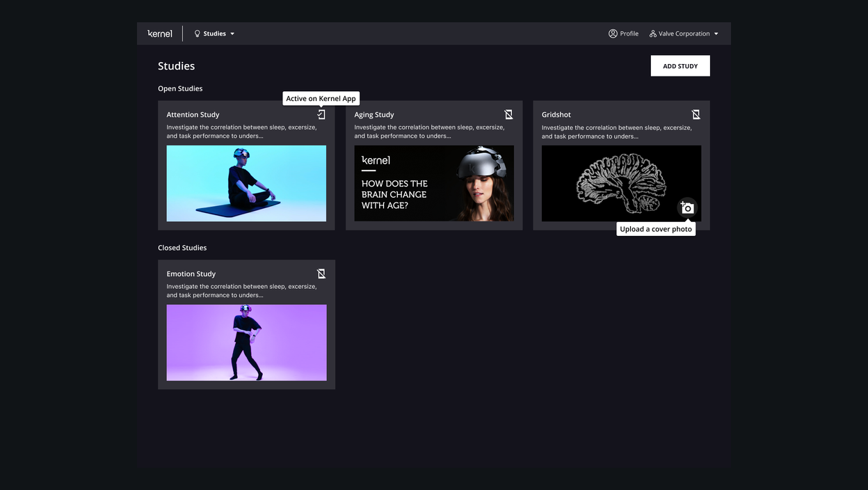This screenshot has width=868, height=490.
Task: Expand the Studies menu caret arrow
Action: [x=232, y=33]
